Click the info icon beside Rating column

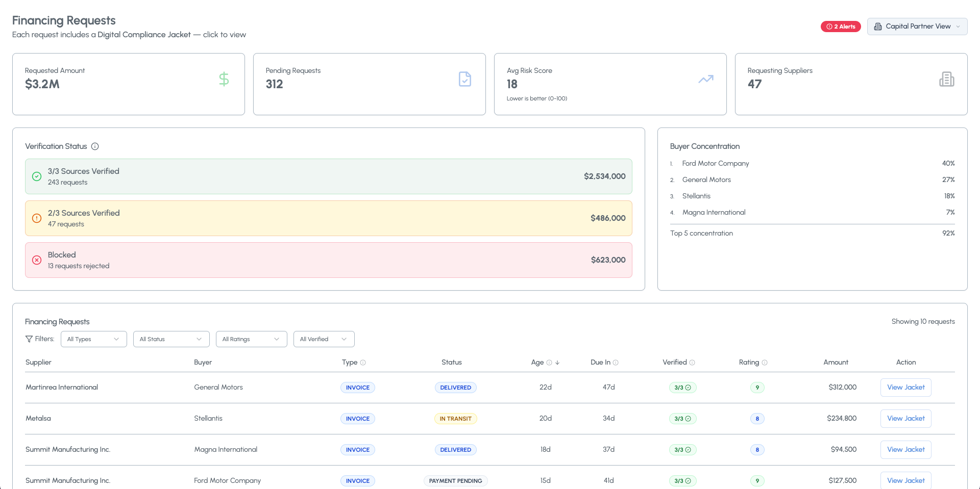coord(765,363)
